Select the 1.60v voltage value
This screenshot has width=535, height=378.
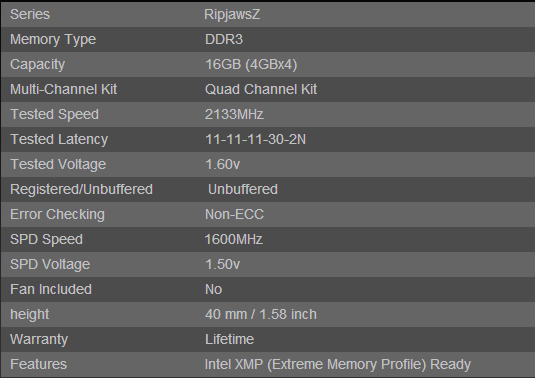[222, 164]
